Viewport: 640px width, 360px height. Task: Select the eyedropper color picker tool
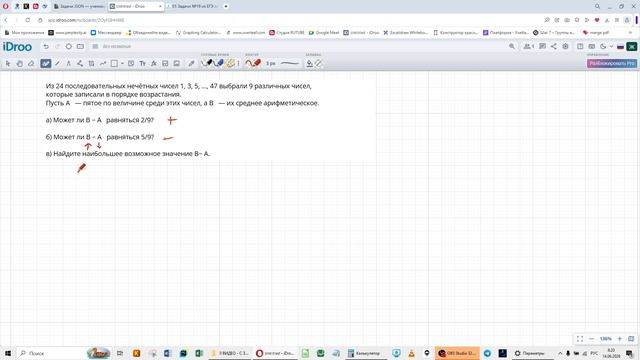(191, 63)
